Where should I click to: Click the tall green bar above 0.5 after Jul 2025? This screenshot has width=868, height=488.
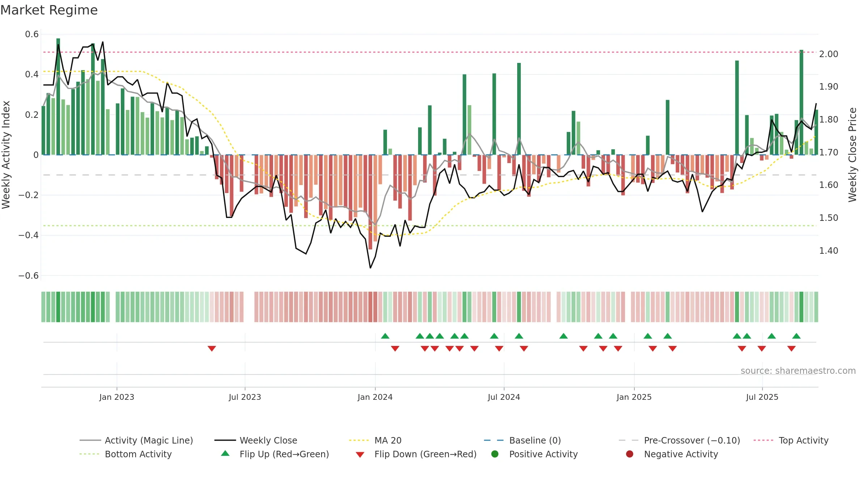(x=801, y=102)
